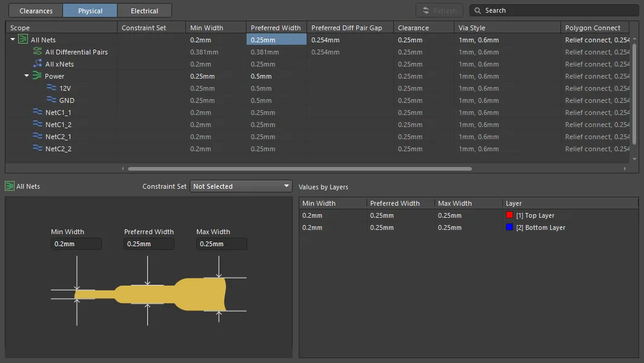Image resolution: width=644 pixels, height=363 pixels.
Task: Select the GND net row
Action: click(67, 100)
